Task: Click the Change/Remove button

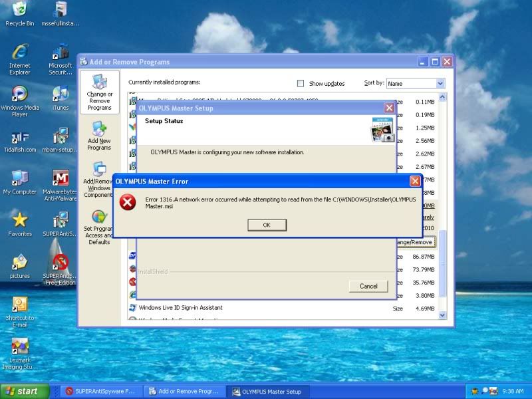Action: coord(415,242)
